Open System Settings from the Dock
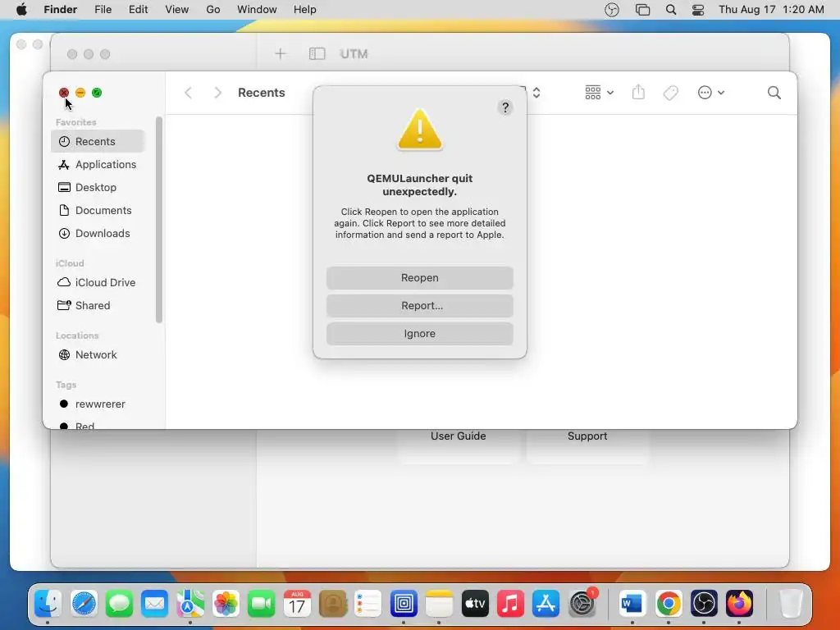This screenshot has width=840, height=630. click(582, 605)
